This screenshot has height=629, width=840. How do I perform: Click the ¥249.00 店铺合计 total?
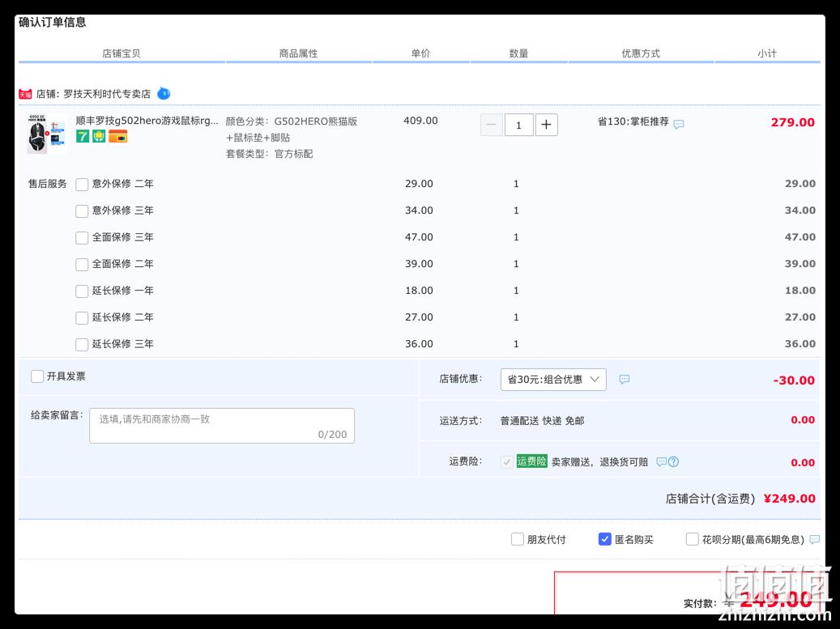(790, 499)
